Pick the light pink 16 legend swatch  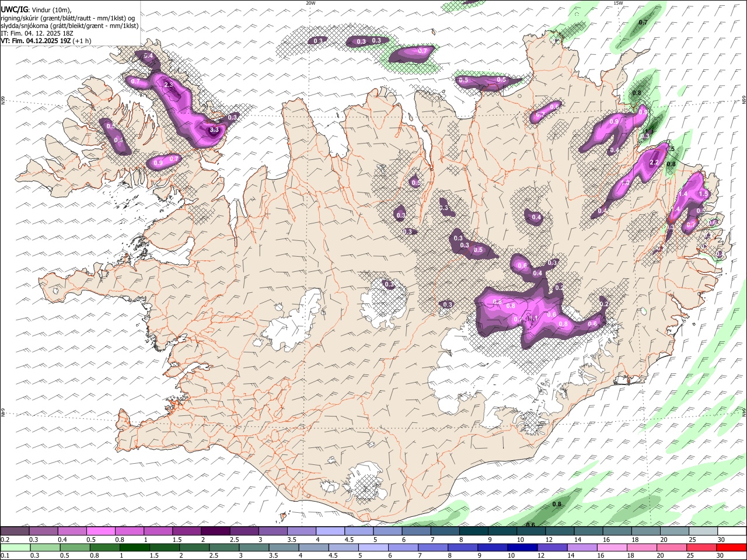[612, 547]
